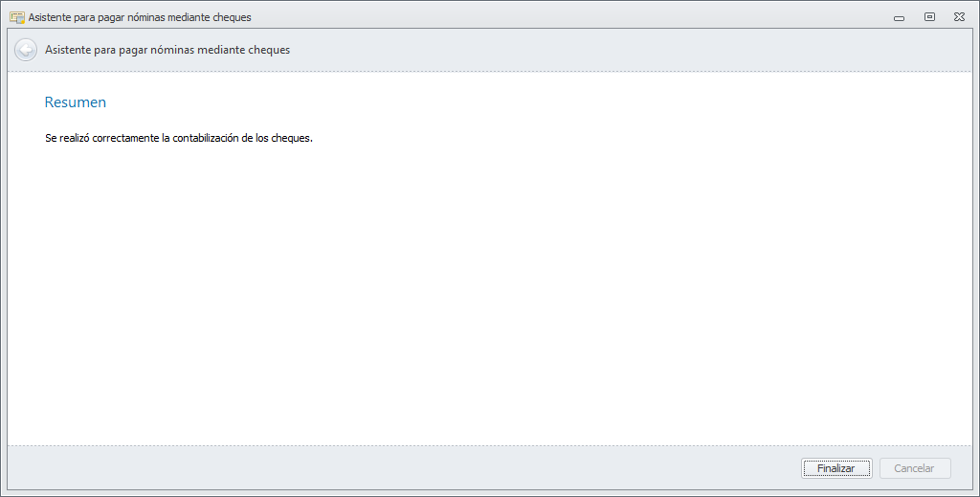980x497 pixels.
Task: Click empty title bar space before Minimize
Action: click(x=574, y=16)
